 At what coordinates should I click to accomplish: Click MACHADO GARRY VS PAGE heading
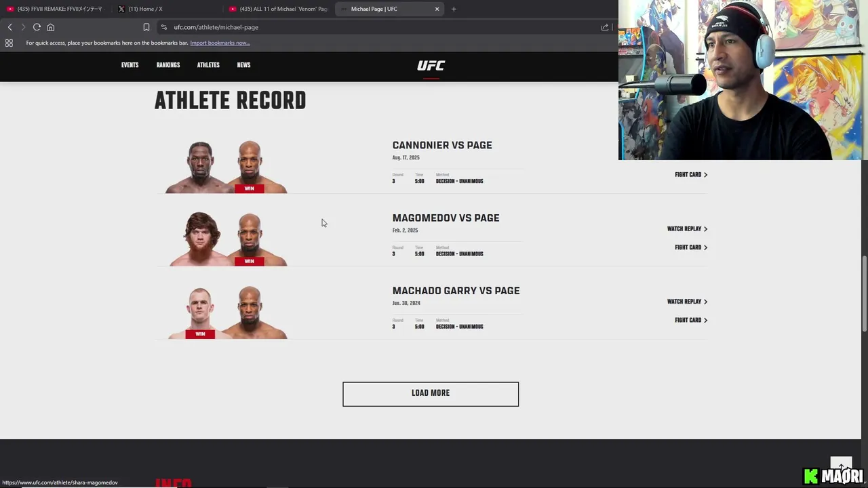(456, 290)
